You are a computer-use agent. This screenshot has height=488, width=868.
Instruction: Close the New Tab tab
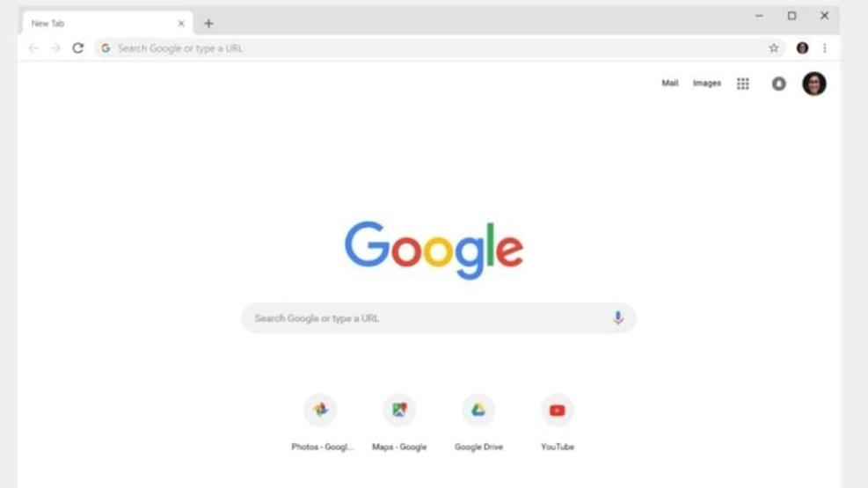[x=181, y=23]
